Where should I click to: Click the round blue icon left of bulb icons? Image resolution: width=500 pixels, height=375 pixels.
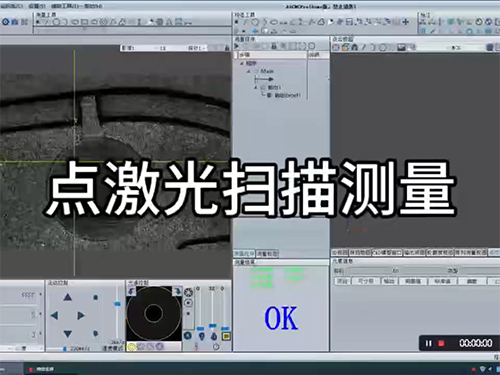pyautogui.click(x=188, y=336)
